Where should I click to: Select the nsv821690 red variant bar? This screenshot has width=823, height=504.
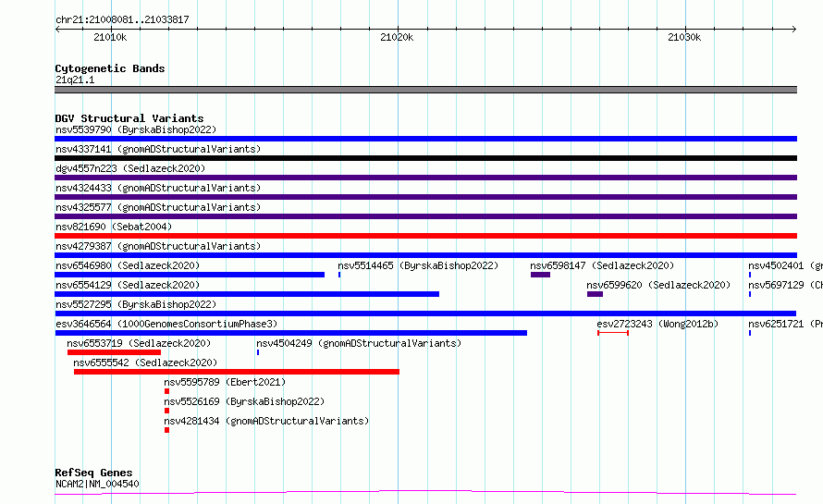click(x=425, y=236)
